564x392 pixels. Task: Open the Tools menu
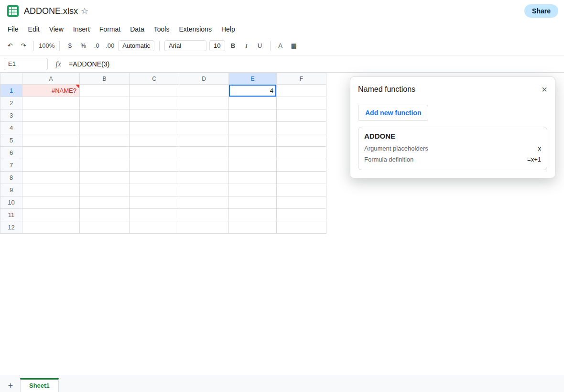click(162, 29)
